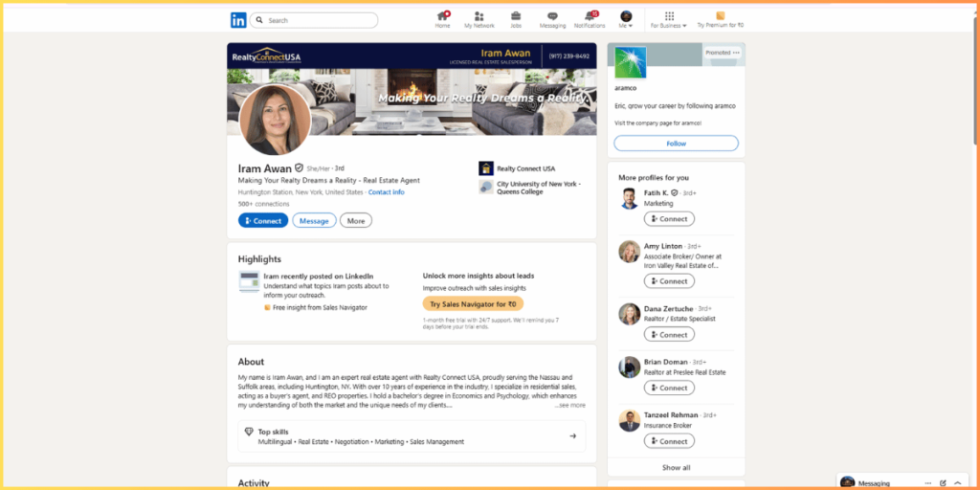Open the My Network icon
The image size is (980, 490).
point(479,17)
